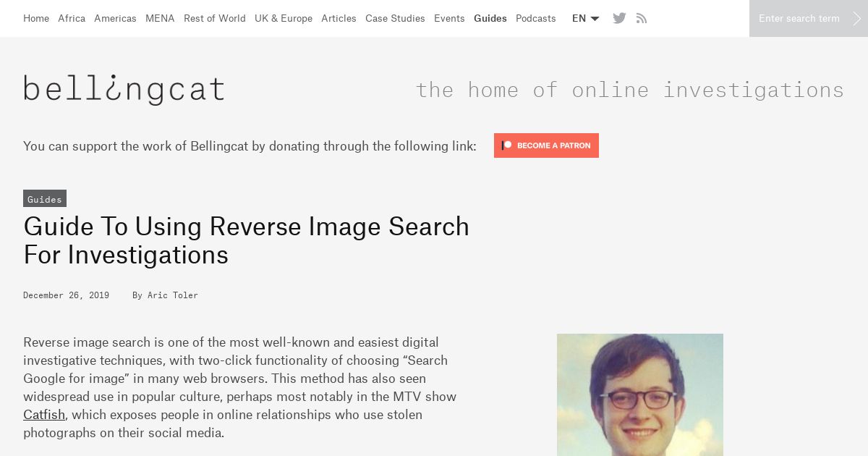Screen dimensions: 868x456
Task: Click the bellingcat logo
Action: click(x=124, y=89)
